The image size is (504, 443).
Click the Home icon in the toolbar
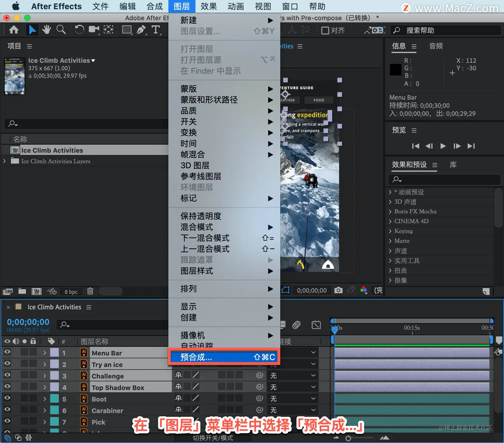14,30
